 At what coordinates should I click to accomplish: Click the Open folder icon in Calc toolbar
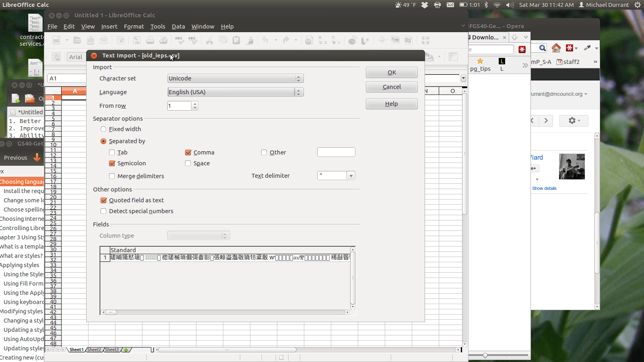pos(77,40)
